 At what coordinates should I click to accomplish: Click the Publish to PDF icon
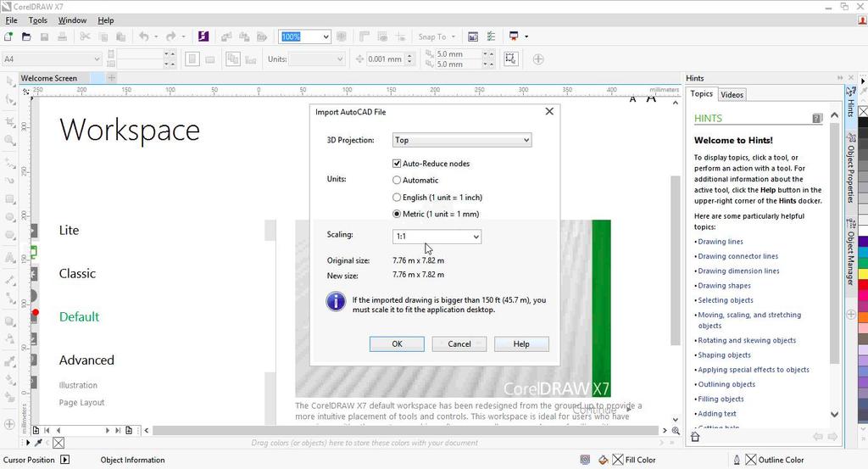(262, 36)
